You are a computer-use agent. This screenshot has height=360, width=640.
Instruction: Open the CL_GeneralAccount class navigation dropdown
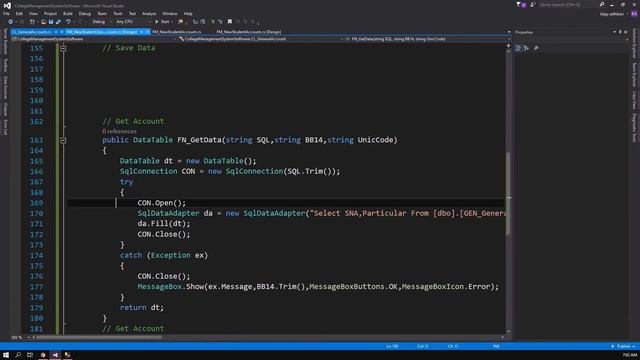pyautogui.click(x=261, y=39)
